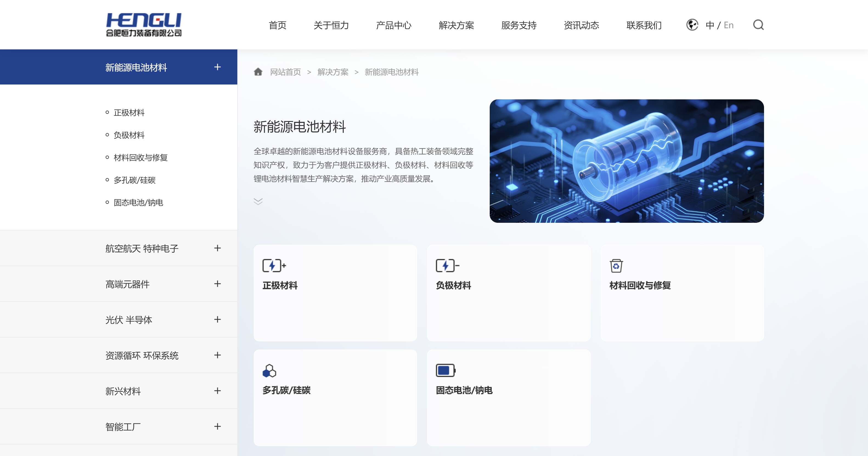
Task: Select 光伏 半导体 in the sidebar
Action: tap(129, 320)
